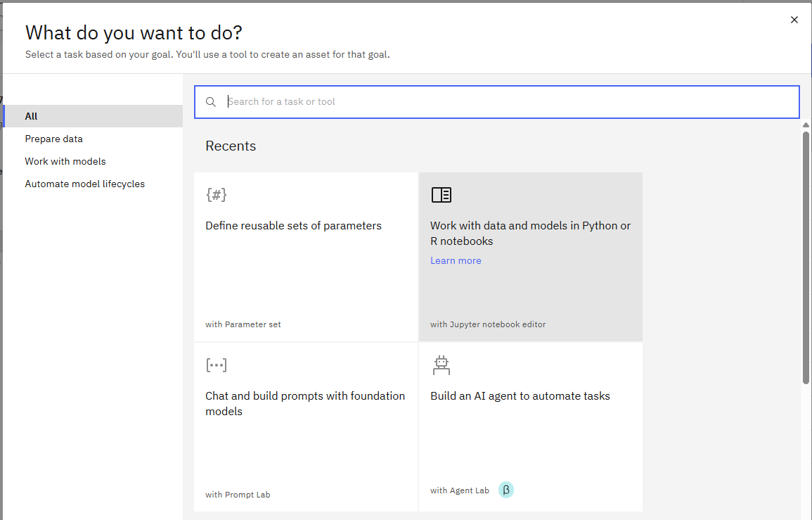Close the What do you want to do dialog

[x=794, y=20]
